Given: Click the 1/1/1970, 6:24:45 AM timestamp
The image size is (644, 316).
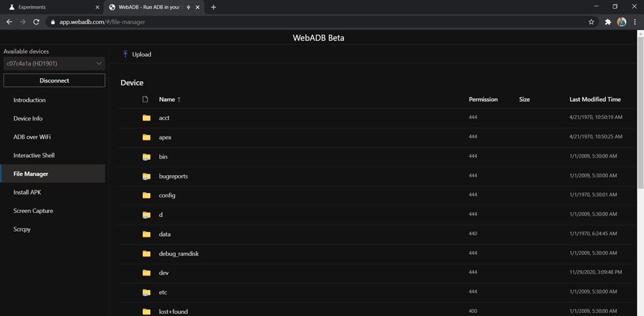Looking at the screenshot, I should point(593,234).
